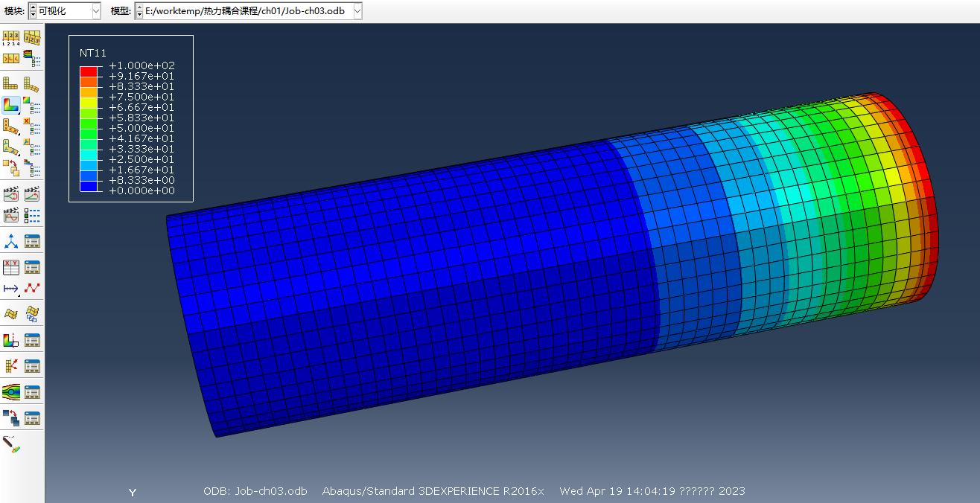Screen dimensions: 980x503
Task: Select the Plot Undeformed Shape tool
Action: (x=11, y=84)
